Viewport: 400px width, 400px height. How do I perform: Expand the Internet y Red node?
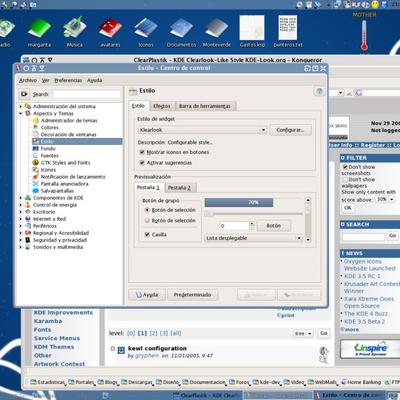21,219
